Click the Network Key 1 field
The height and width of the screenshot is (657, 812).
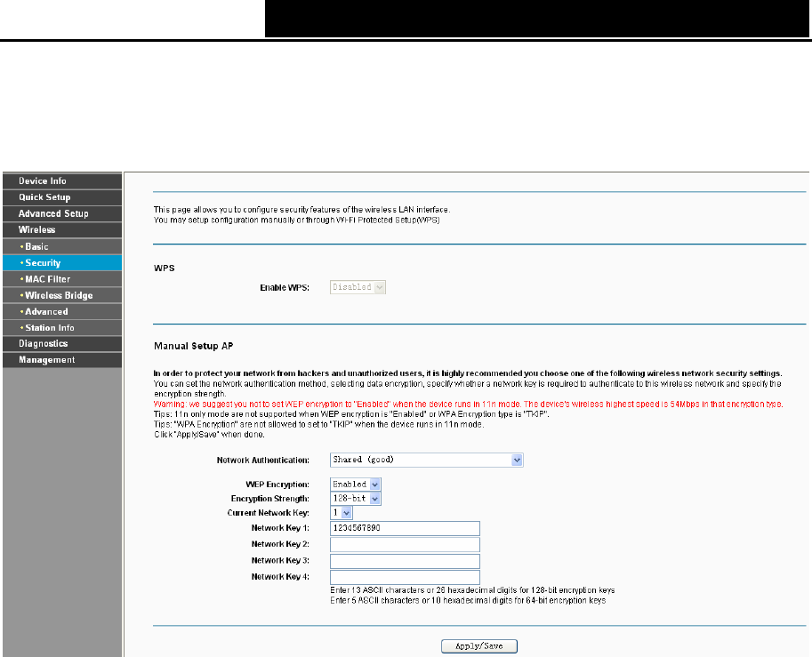[x=405, y=528]
